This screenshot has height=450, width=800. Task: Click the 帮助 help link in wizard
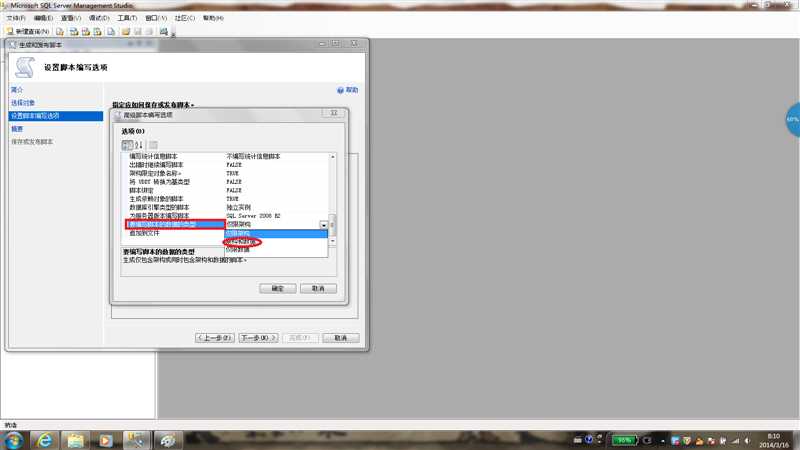click(348, 90)
